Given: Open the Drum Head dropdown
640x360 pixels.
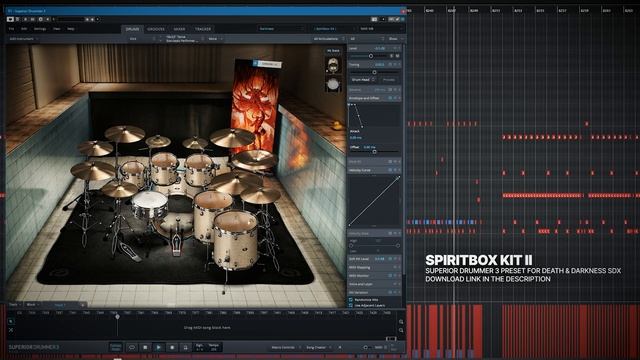Looking at the screenshot, I should pyautogui.click(x=362, y=80).
